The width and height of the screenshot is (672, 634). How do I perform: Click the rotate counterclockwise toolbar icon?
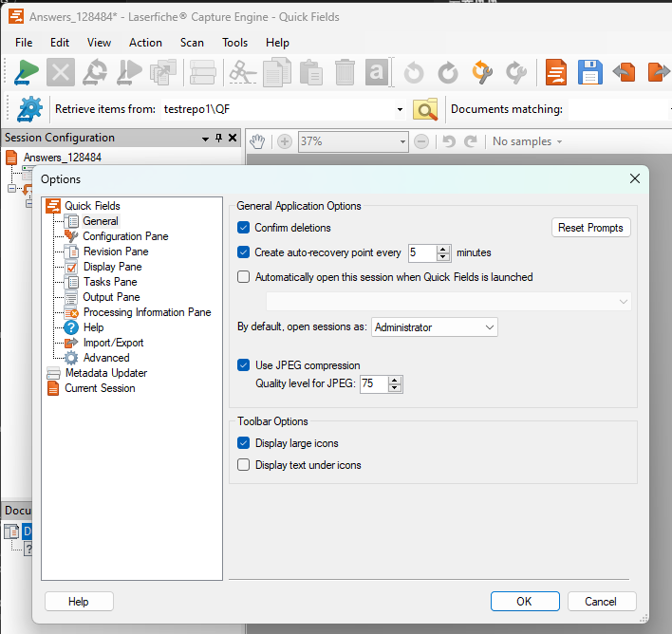pyautogui.click(x=414, y=72)
